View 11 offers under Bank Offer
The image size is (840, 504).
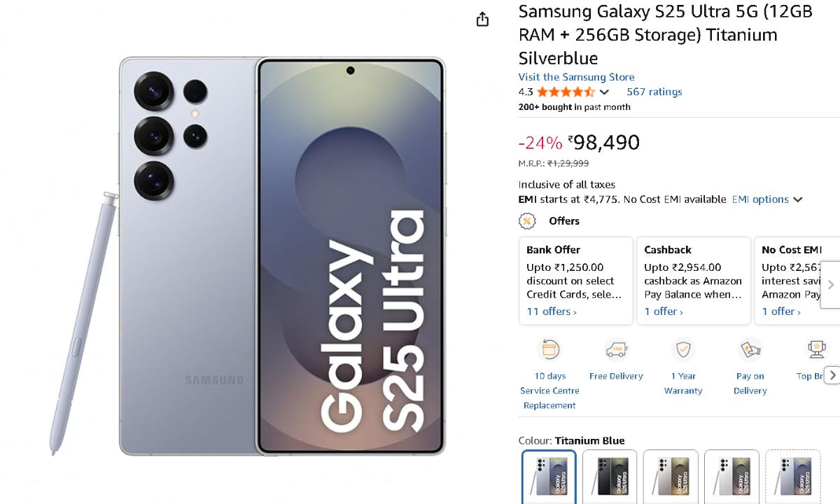[x=552, y=311]
